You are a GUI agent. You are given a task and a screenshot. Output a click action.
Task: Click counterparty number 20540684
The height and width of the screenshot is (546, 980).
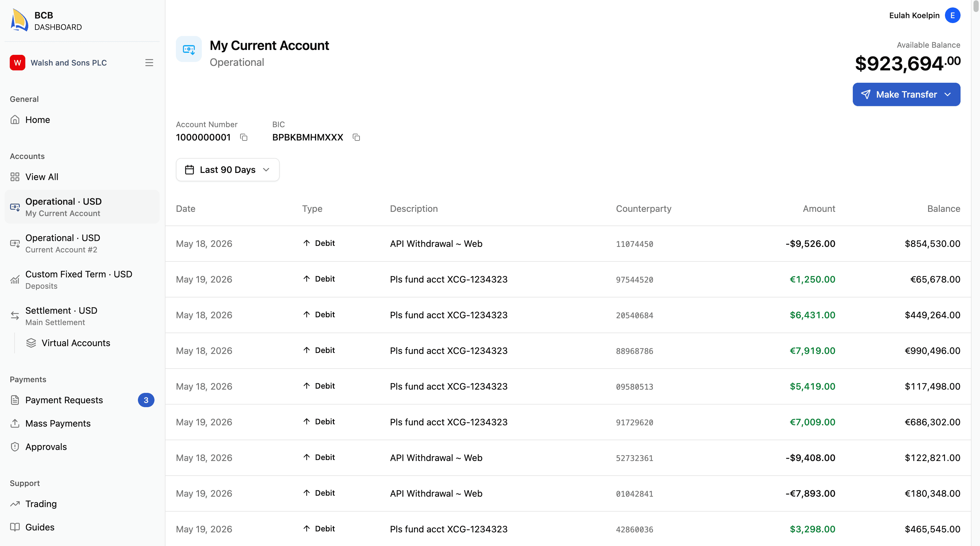click(x=634, y=315)
